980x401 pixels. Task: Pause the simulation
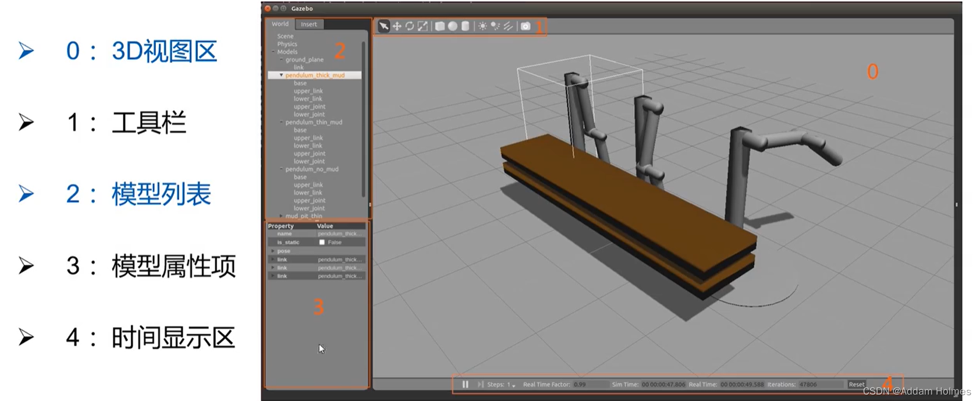coord(465,384)
